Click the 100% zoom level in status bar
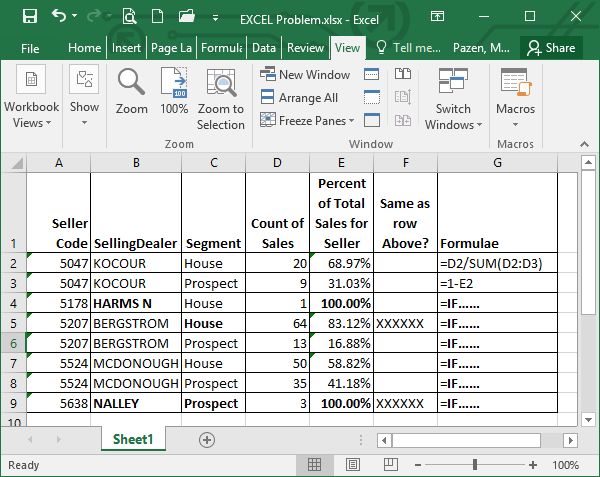Viewport: 600px width, 477px height. (x=565, y=465)
